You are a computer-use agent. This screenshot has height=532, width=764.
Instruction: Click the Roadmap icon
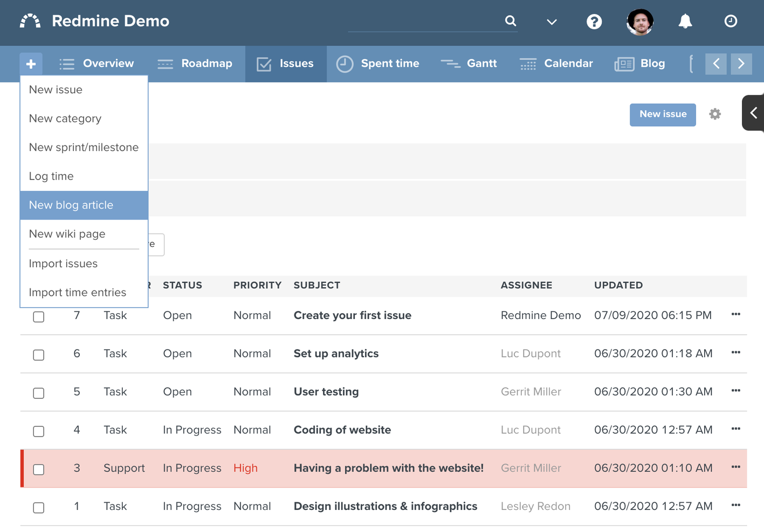point(165,64)
